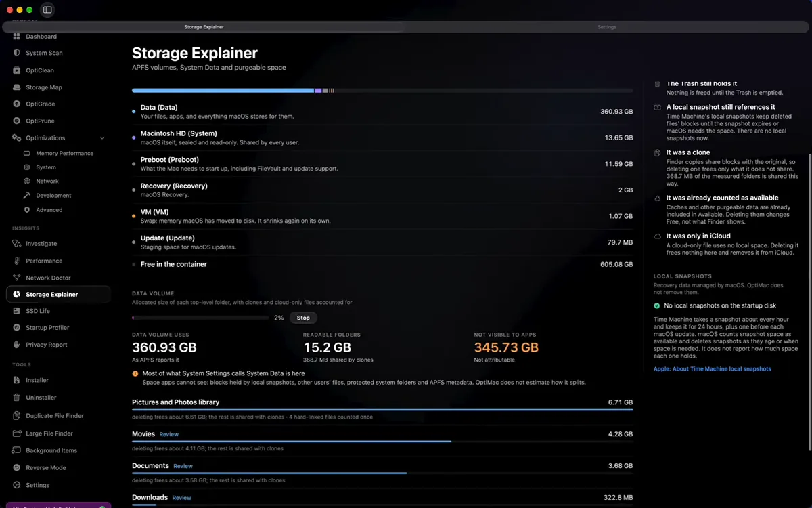The image size is (812, 508).
Task: Select the Macintosh HD (System) row
Action: point(382,137)
